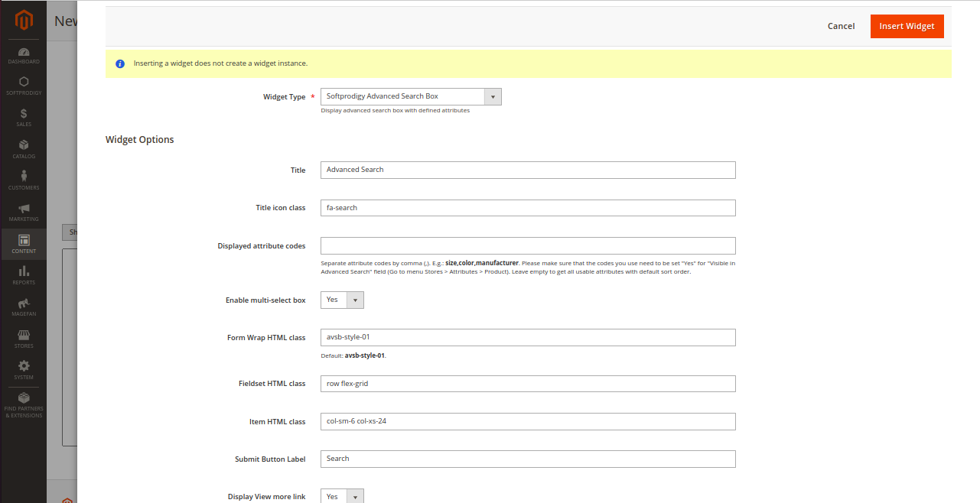The image size is (980, 503).
Task: Click the Widget Type label
Action: pos(285,97)
